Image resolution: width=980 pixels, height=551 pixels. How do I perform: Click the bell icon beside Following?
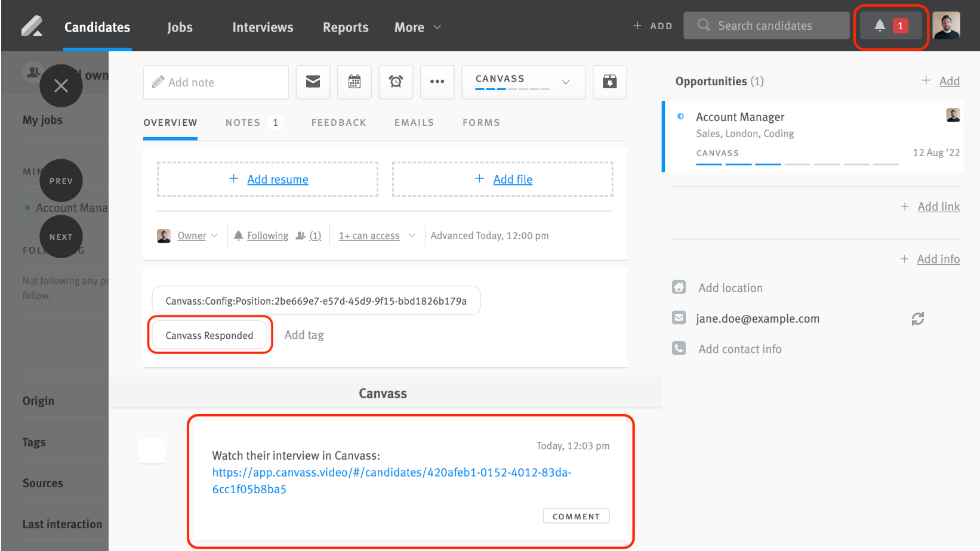pos(238,236)
